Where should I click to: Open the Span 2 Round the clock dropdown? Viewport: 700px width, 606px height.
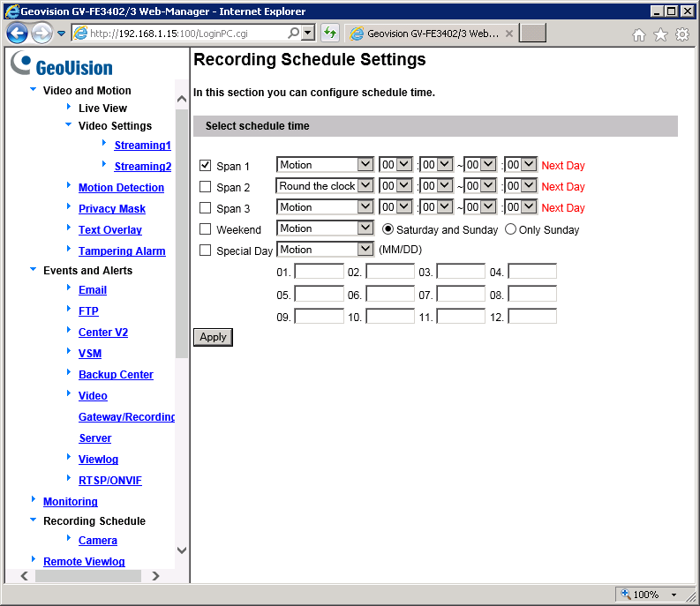325,185
